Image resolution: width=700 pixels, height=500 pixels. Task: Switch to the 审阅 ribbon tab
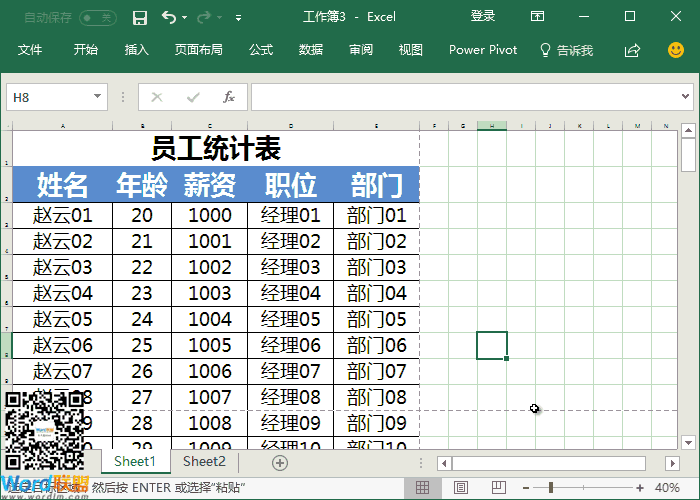[361, 50]
